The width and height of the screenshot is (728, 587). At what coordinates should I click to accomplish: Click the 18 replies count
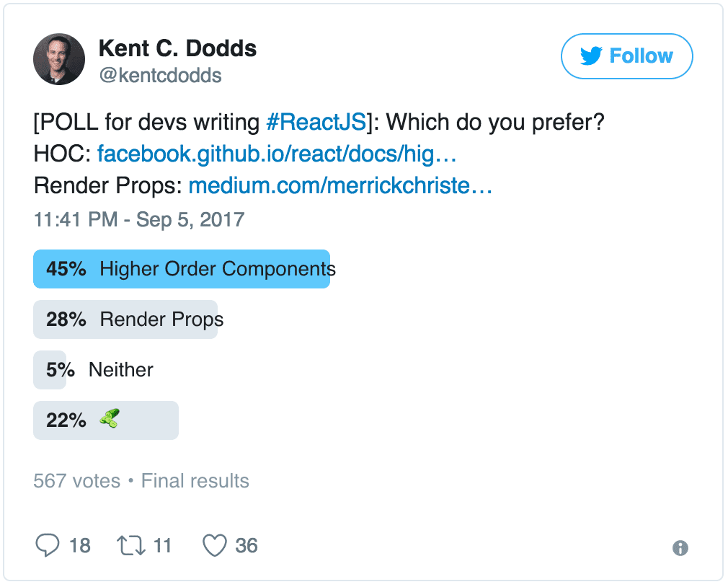coord(80,546)
